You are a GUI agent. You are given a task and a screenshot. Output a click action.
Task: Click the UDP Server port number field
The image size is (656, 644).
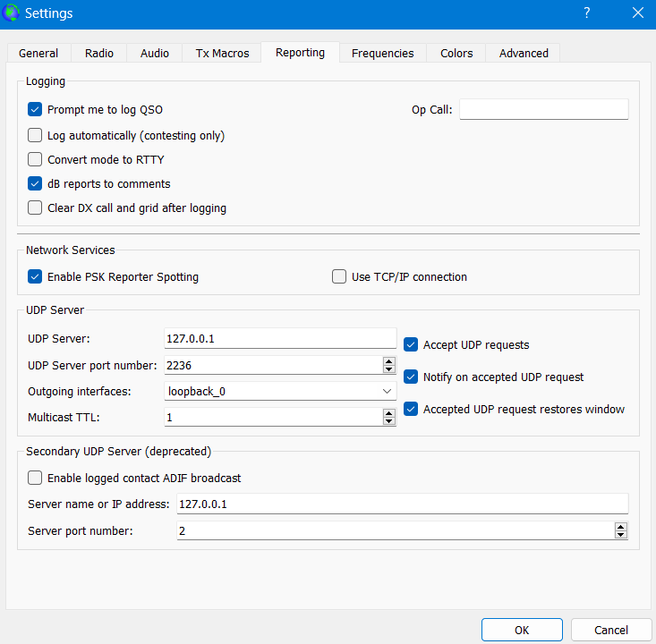click(x=273, y=365)
